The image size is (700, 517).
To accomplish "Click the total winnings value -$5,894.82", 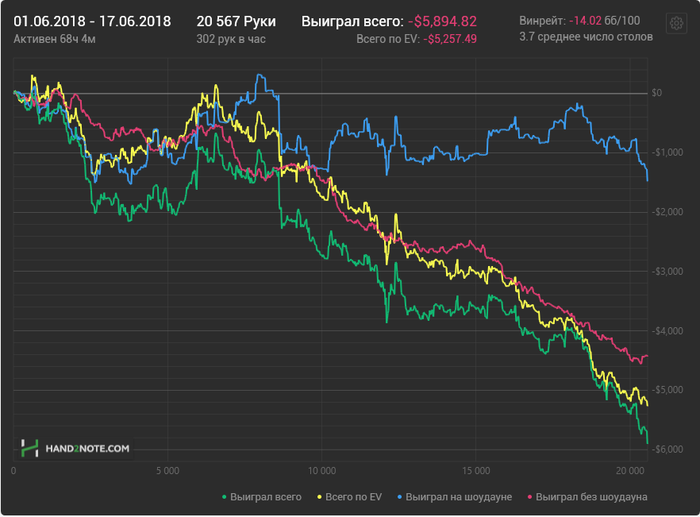I will tap(442, 21).
